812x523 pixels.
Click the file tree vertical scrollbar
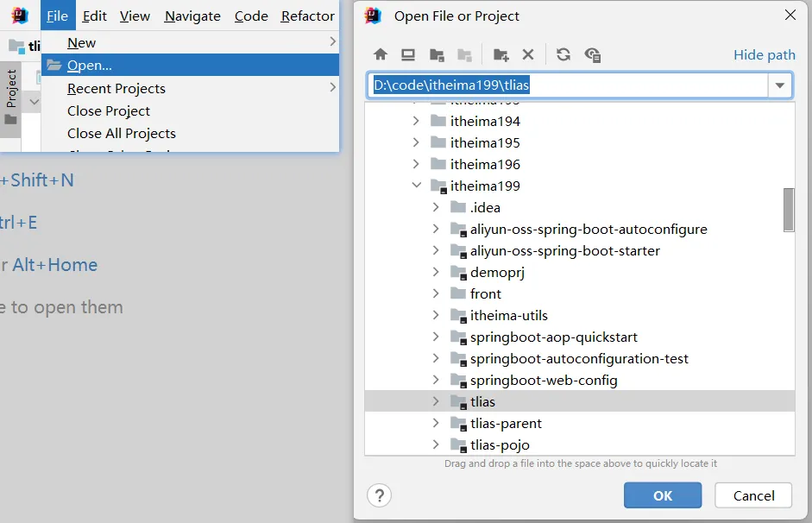tap(788, 210)
